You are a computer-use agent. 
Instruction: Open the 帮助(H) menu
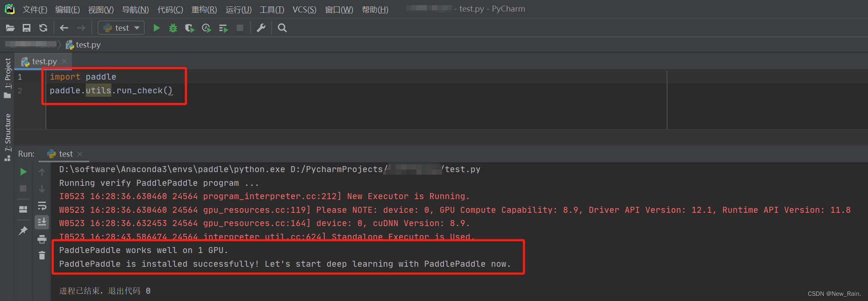tap(375, 9)
